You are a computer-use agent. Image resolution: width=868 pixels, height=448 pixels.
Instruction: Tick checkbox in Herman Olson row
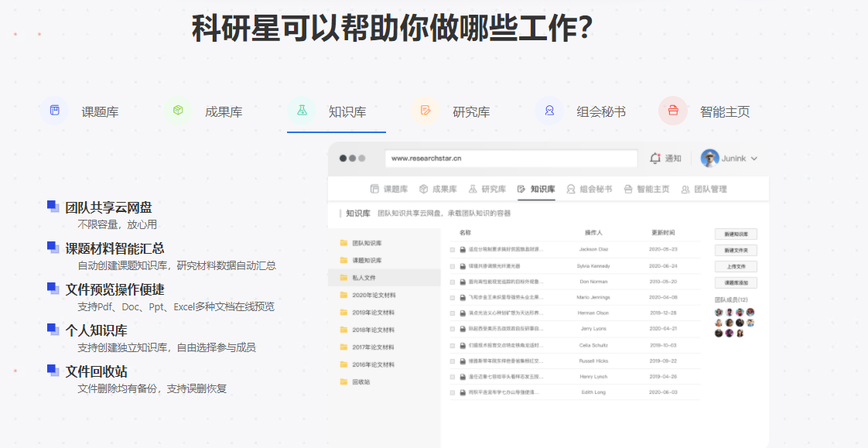pos(453,313)
